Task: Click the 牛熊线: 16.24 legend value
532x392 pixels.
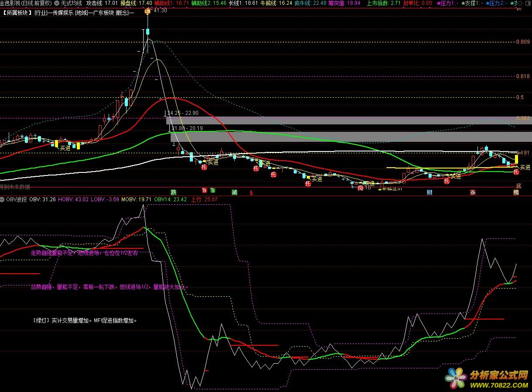Action: [276, 3]
